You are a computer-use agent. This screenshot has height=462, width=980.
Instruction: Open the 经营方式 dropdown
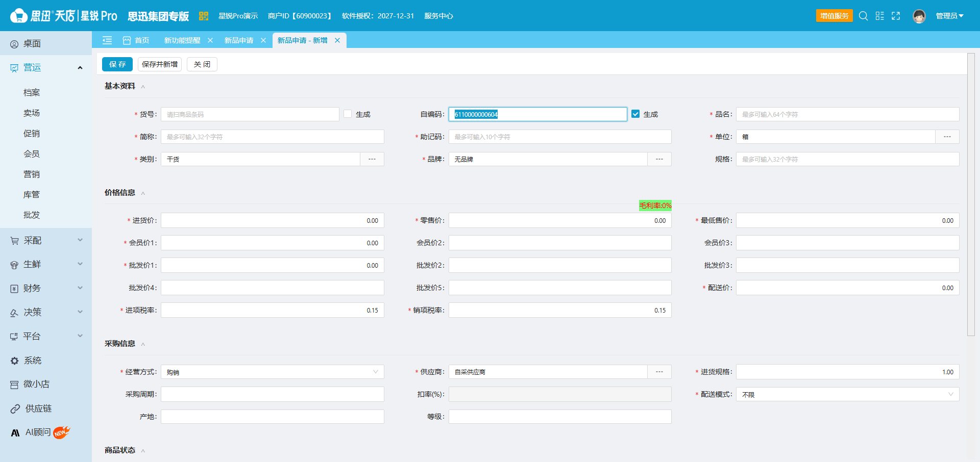[273, 372]
